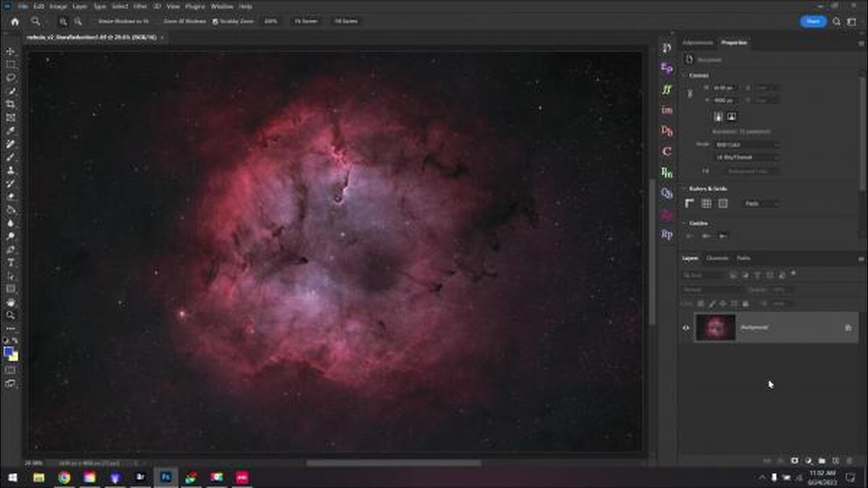Click the canvas Width input field
Screen dimensions: 868x488
(724, 88)
